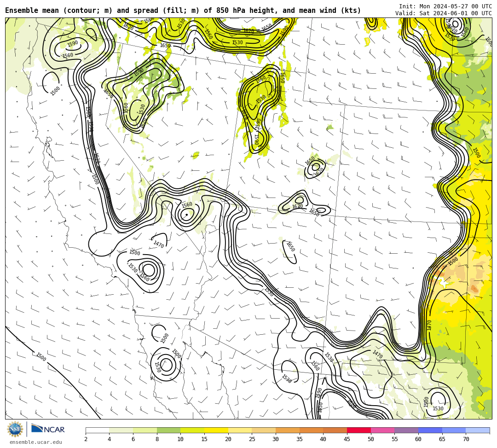Pick the 35–40 m colorbar segment
This screenshot has width=497, height=448.
(311, 430)
